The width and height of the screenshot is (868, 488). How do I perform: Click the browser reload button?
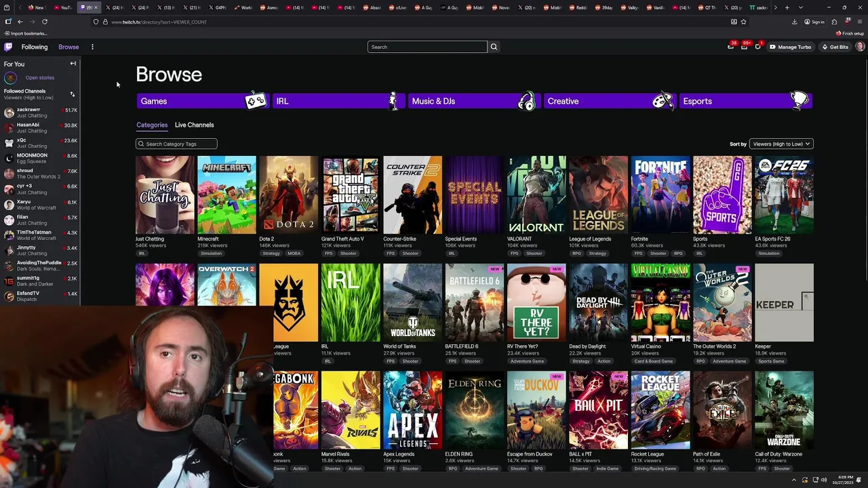[x=45, y=22]
